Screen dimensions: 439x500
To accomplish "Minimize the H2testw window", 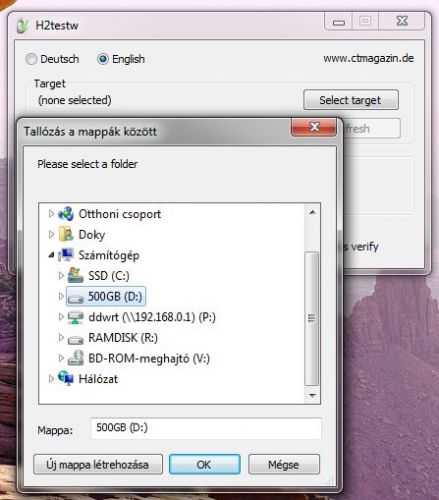I will pos(339,22).
